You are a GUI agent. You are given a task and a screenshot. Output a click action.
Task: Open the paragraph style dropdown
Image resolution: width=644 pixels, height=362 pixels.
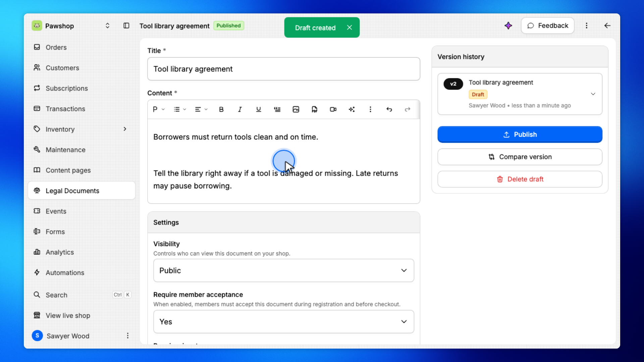tap(159, 109)
